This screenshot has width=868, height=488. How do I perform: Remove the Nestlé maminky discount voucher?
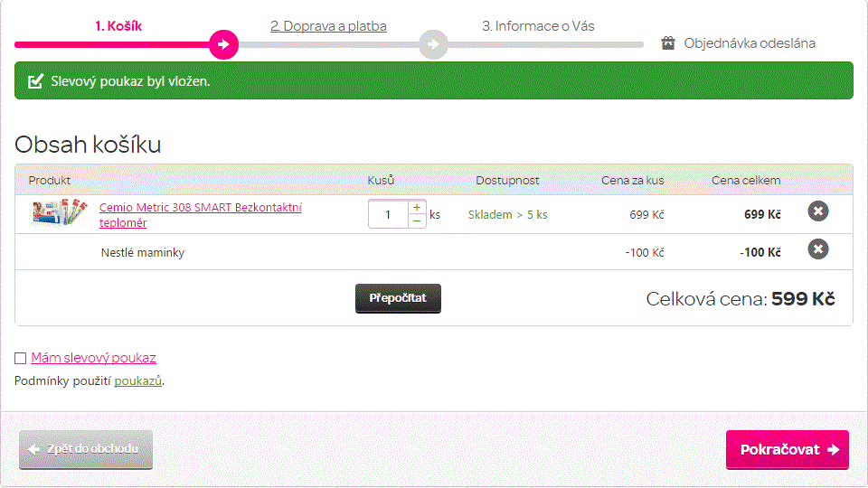(x=817, y=249)
